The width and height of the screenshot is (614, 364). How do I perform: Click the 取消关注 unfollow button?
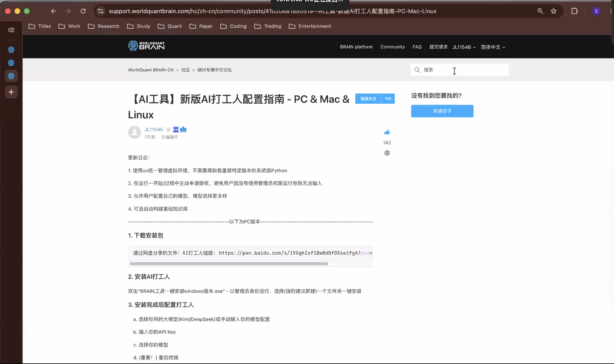click(x=368, y=99)
